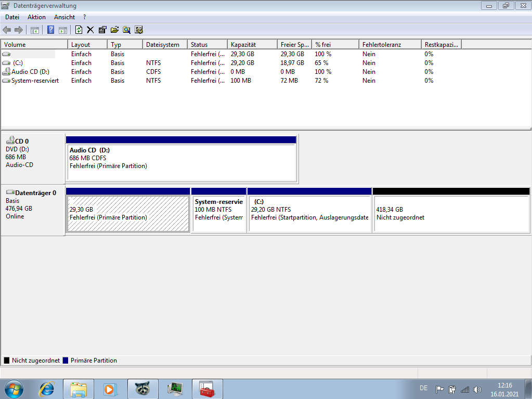The height and width of the screenshot is (399, 532).
Task: Click the Audio CD row drive icon
Action: coord(6,71)
